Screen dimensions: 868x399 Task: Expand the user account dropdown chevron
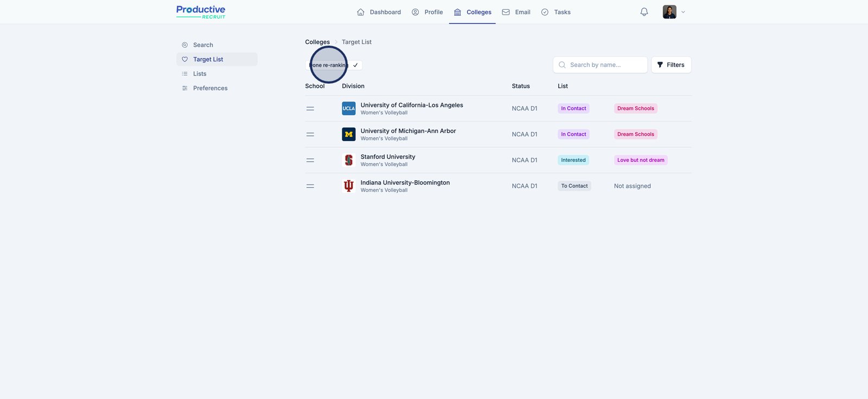(683, 12)
